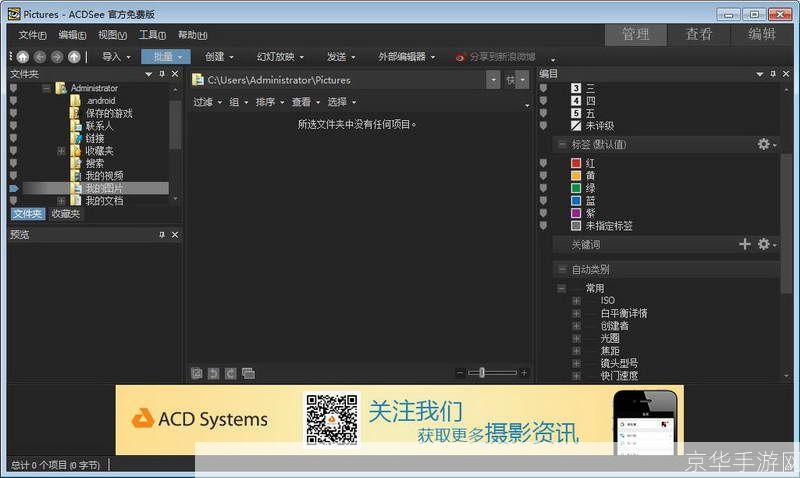Viewport: 800px width, 478px height.
Task: Open the 过滤 dropdown
Action: (x=207, y=102)
